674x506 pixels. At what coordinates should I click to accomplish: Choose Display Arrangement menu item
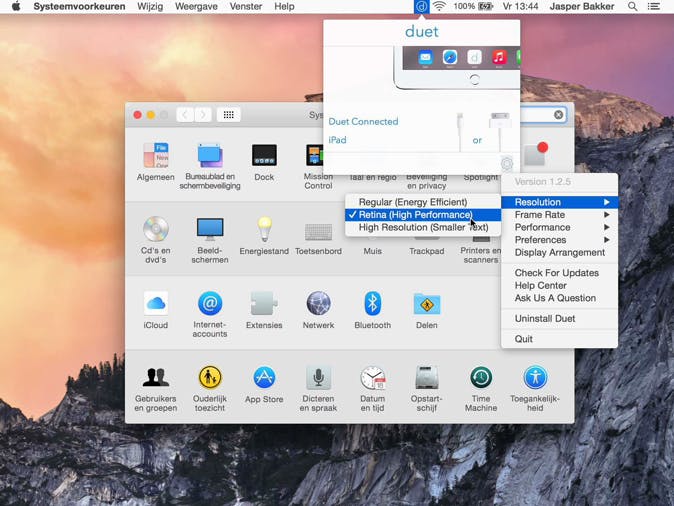[x=560, y=252]
